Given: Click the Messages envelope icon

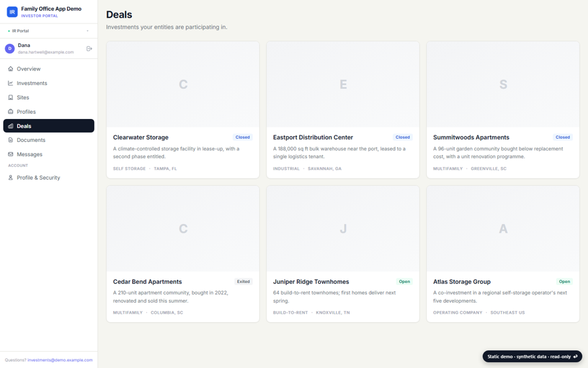Looking at the screenshot, I should click(10, 154).
